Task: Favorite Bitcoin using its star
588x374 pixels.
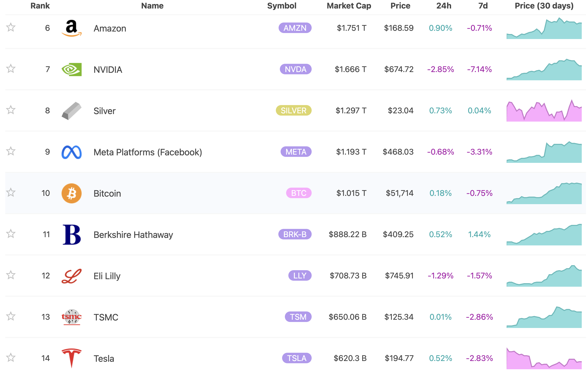Action: (11, 193)
